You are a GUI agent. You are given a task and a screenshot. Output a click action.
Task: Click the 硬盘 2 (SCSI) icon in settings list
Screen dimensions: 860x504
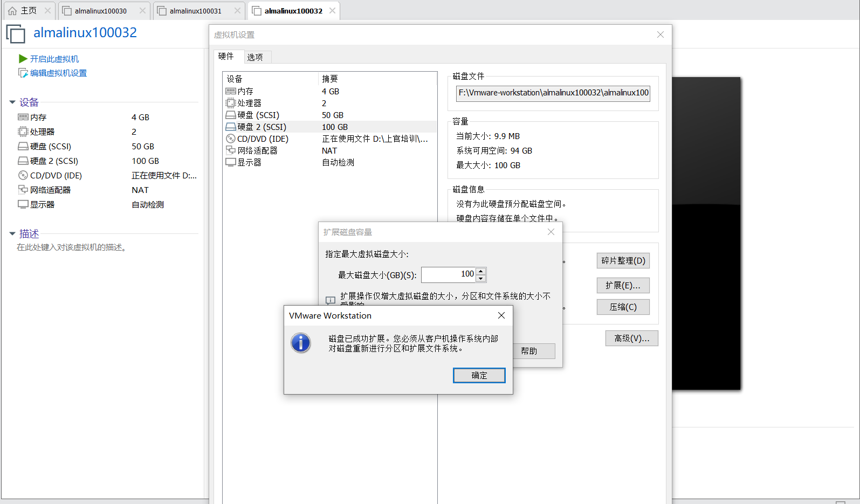(231, 127)
